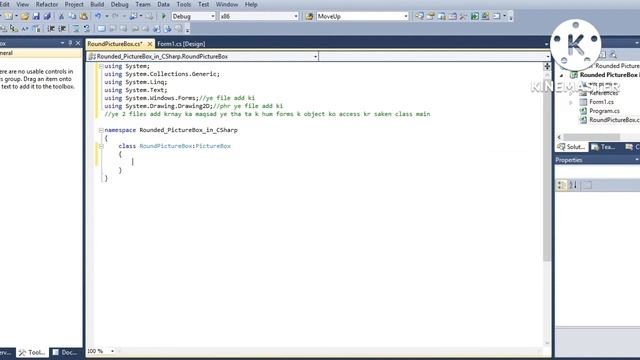This screenshot has width=640, height=360.
Task: Open Start Page green toolbar icon
Action: click(475, 16)
